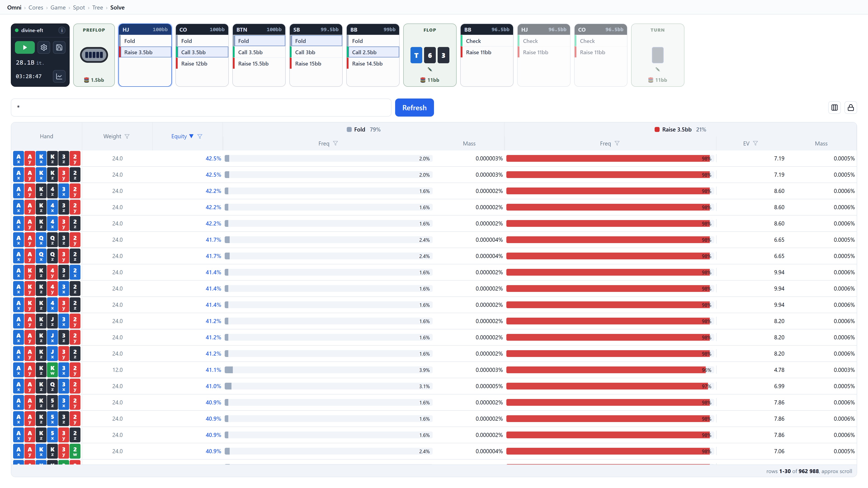Select BTN Call 3.5bb action
The height and width of the screenshot is (488, 868).
259,52
